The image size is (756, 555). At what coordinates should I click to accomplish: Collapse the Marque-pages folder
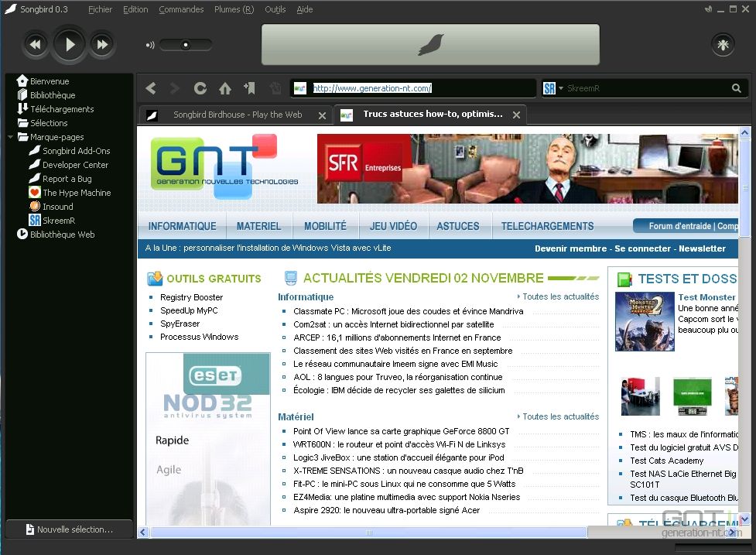pyautogui.click(x=10, y=137)
